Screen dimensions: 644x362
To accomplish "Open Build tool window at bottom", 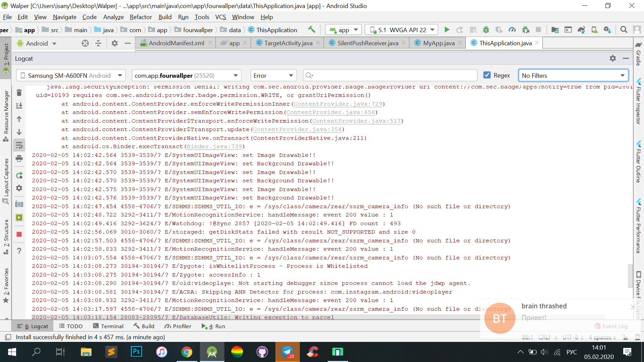I will (144, 326).
